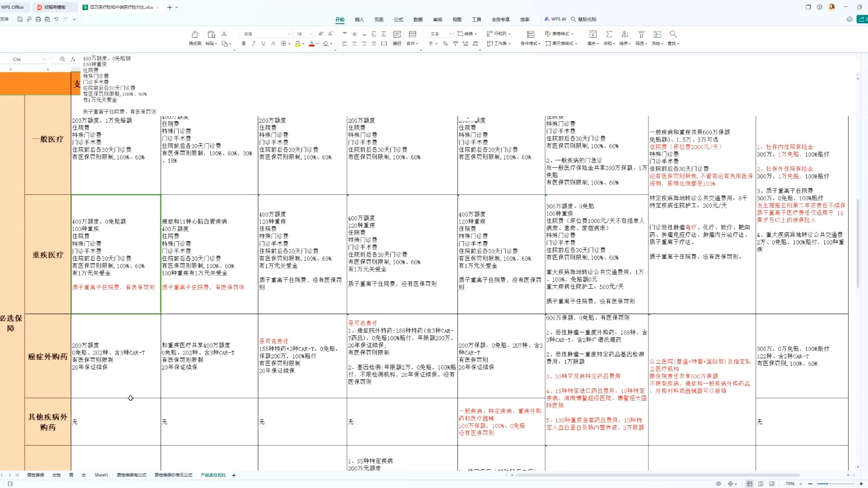Viewport: 868px width, 488px height.
Task: Toggle Bold formatting
Action: [x=244, y=43]
